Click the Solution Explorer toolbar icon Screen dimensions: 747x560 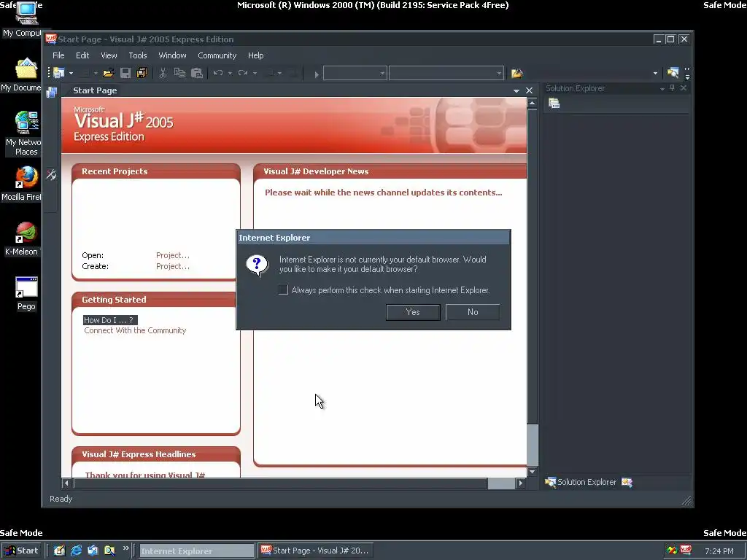[x=673, y=73]
